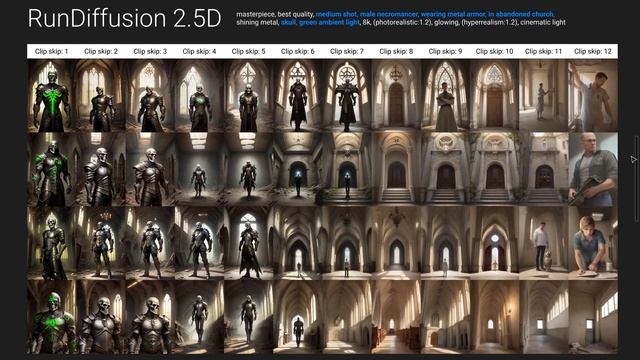Viewport: 640px width, 360px height.
Task: Open top-row man reaching up under Clip skip 12
Action: (593, 96)
